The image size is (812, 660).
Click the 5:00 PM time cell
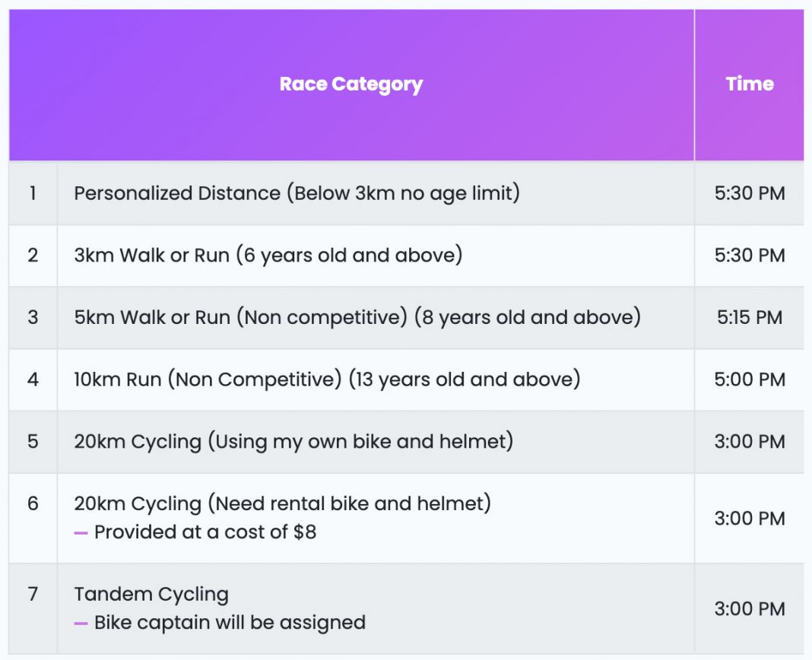point(749,379)
